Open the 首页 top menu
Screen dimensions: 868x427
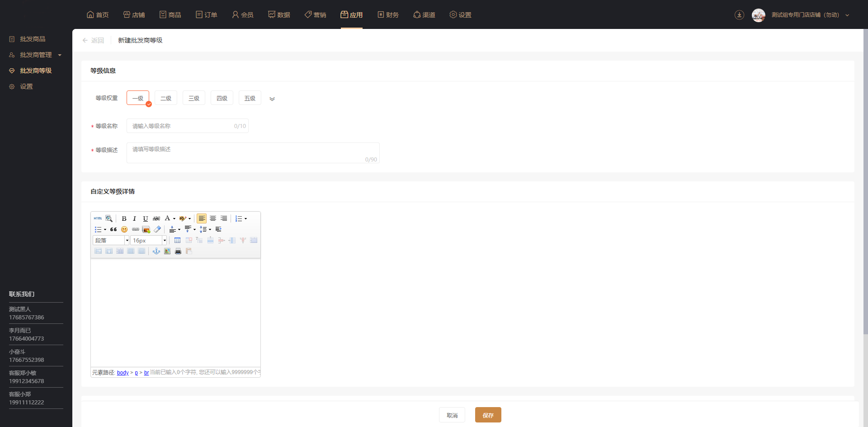(x=98, y=14)
